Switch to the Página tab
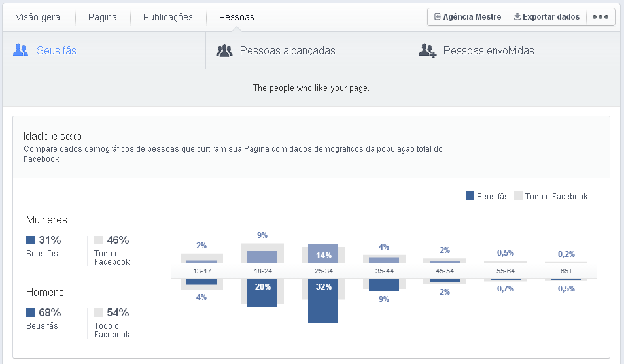This screenshot has height=364, width=626. click(103, 17)
